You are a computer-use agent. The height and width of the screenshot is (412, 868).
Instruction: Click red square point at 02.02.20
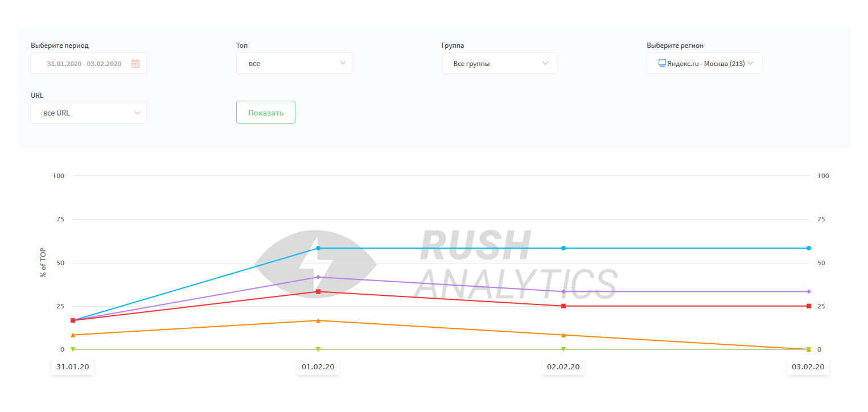coord(563,306)
